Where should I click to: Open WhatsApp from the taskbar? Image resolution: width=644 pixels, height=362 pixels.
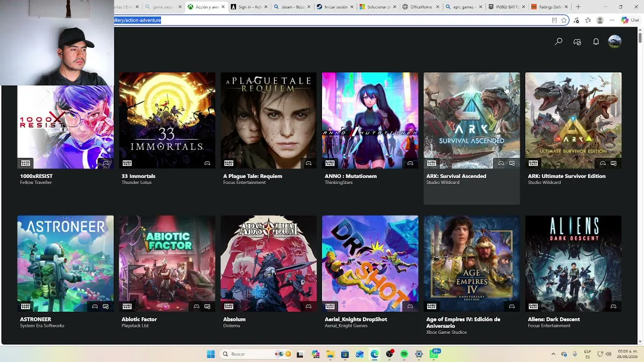point(434,354)
